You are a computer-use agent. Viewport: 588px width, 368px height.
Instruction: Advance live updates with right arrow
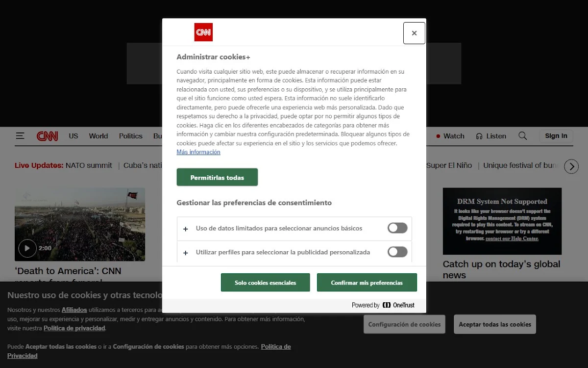click(571, 166)
